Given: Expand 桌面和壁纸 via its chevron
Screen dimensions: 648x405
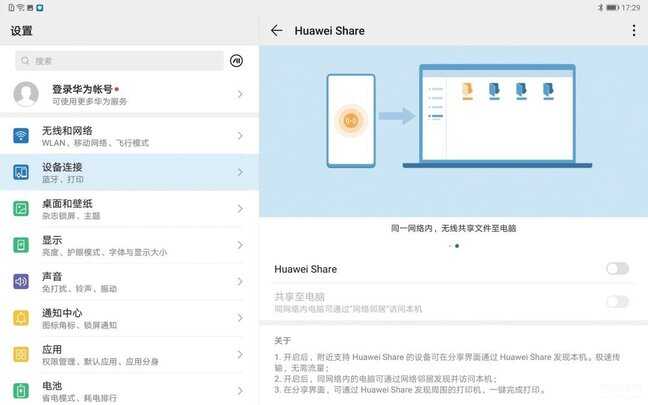Looking at the screenshot, I should click(x=240, y=209).
